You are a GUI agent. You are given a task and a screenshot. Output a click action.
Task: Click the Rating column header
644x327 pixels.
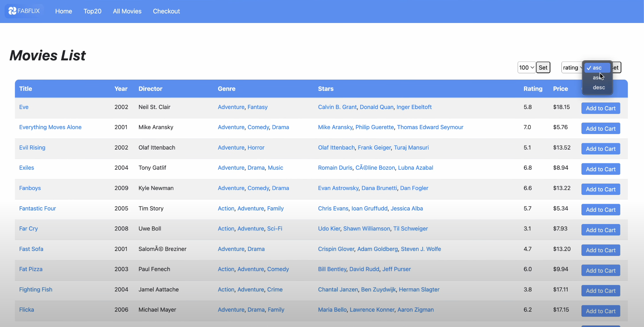click(x=533, y=89)
